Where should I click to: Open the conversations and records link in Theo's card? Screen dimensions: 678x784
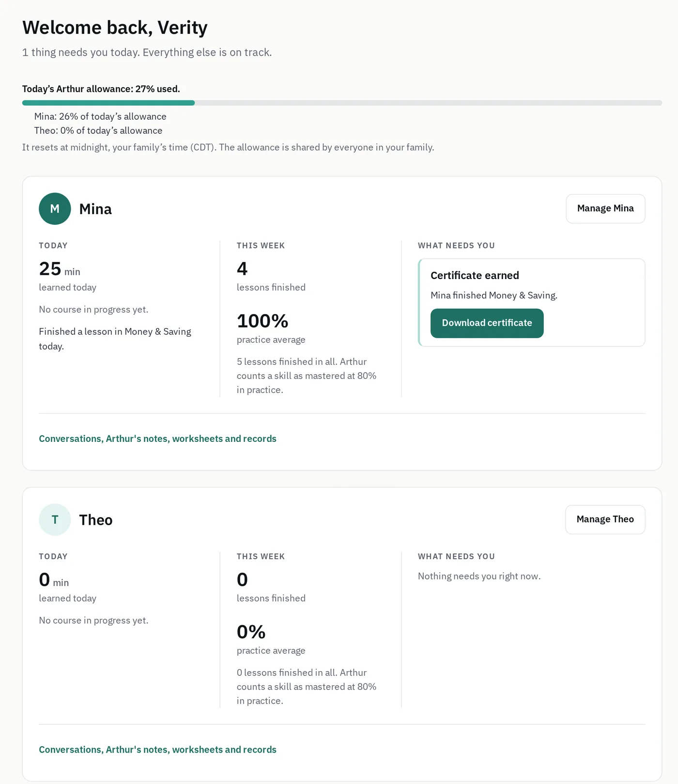point(157,750)
